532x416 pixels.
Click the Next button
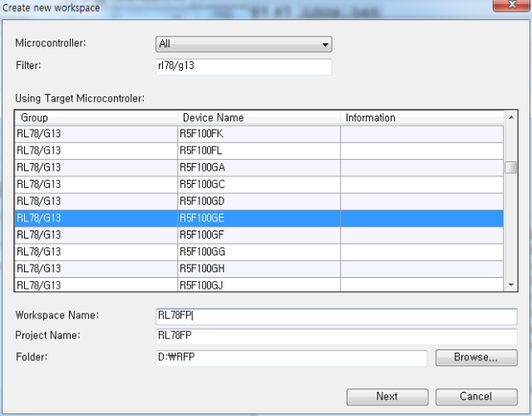pyautogui.click(x=387, y=396)
